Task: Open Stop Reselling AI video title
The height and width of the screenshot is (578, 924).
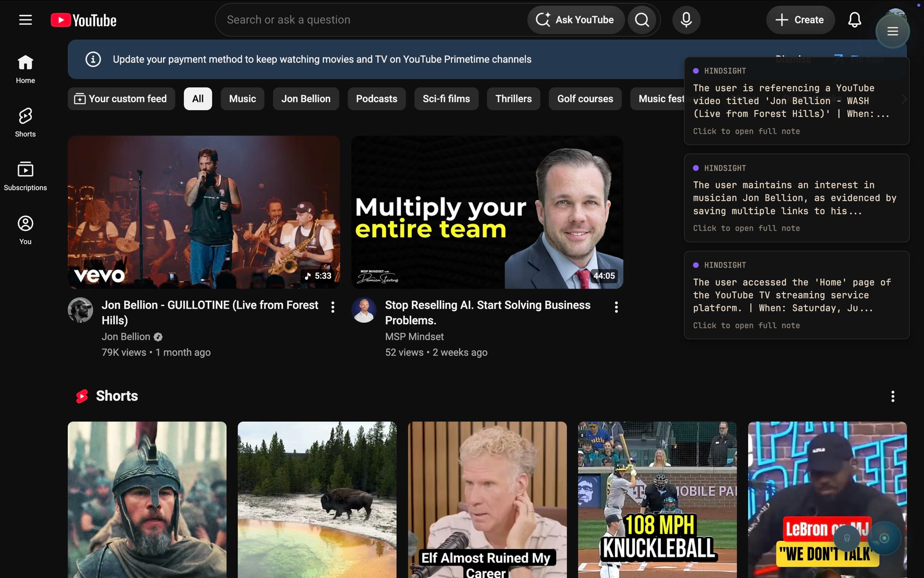Action: point(488,313)
